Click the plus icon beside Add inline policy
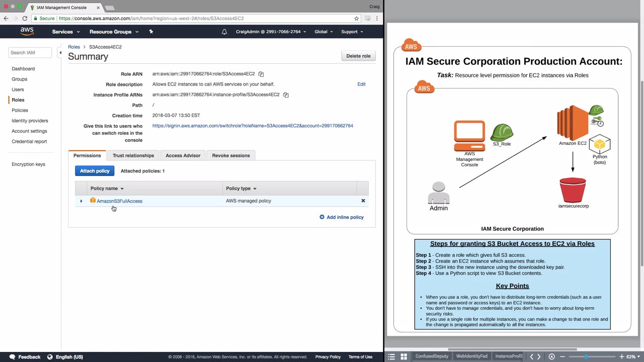644x362 pixels. coord(322,217)
